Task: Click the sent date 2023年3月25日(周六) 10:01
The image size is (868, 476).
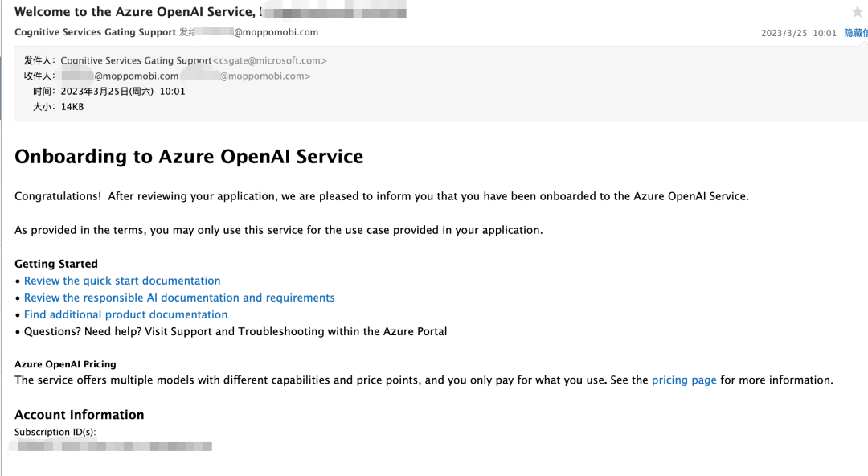Action: click(123, 91)
